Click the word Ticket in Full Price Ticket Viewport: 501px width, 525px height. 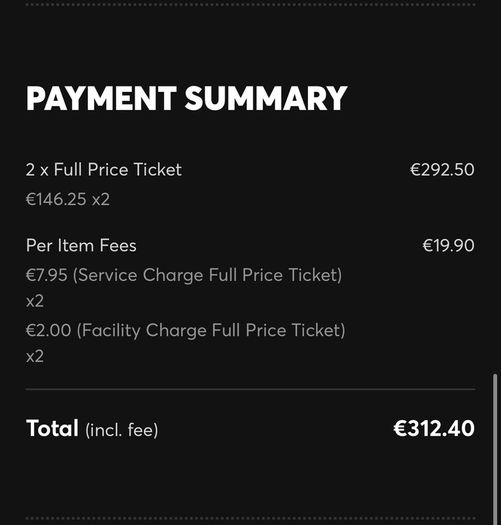tap(158, 169)
